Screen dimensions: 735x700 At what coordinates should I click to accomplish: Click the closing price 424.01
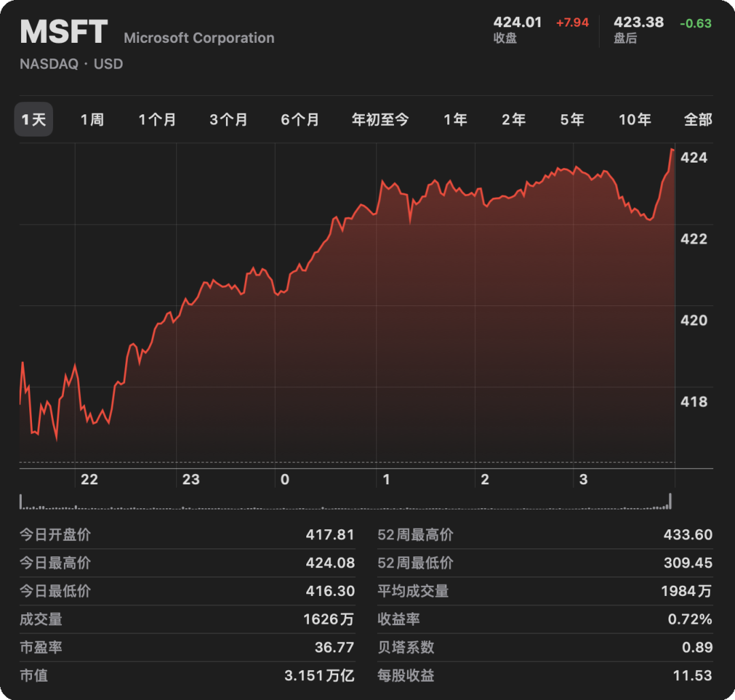click(x=517, y=22)
